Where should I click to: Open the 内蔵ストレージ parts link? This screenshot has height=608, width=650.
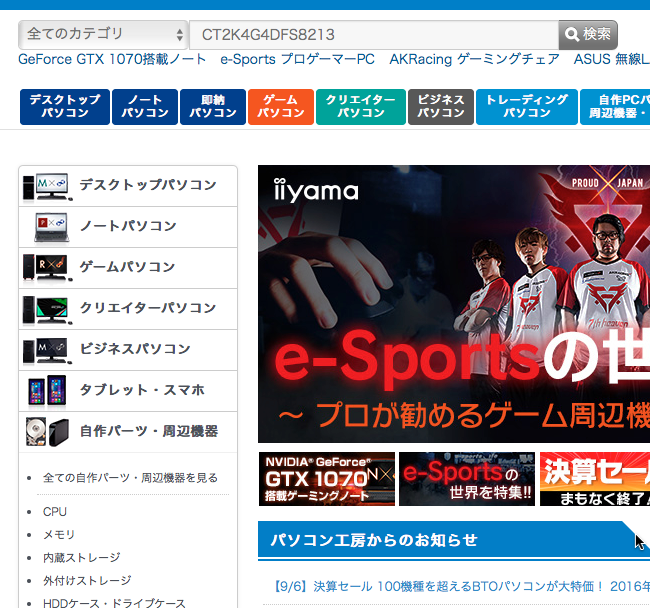coord(82,557)
